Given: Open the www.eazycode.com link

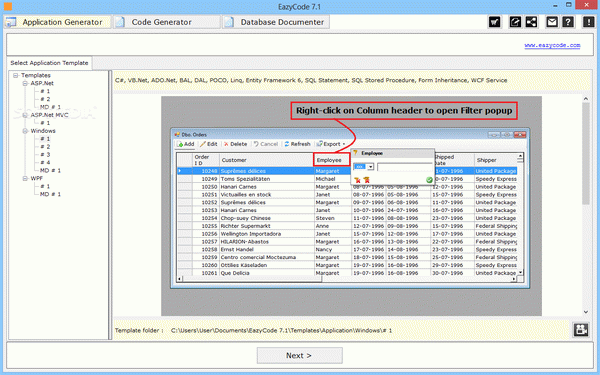Looking at the screenshot, I should [552, 45].
